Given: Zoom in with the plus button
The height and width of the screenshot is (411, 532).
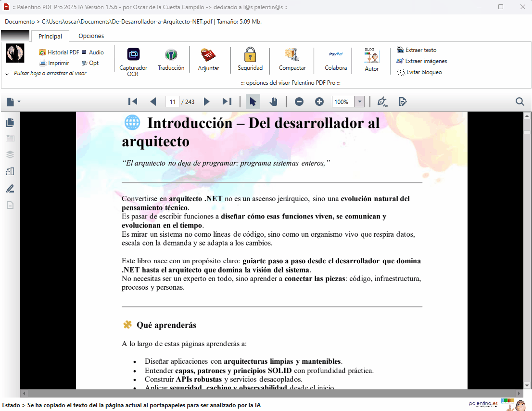Looking at the screenshot, I should [x=319, y=102].
